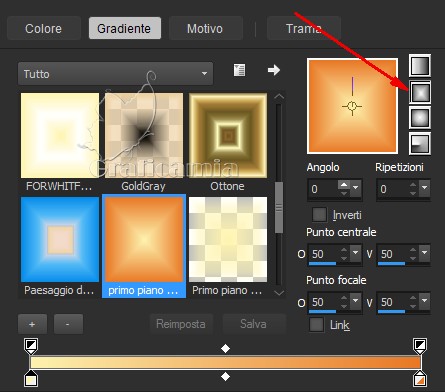
Task: Select the Ottone gradient thumbnail
Action: [x=228, y=135]
